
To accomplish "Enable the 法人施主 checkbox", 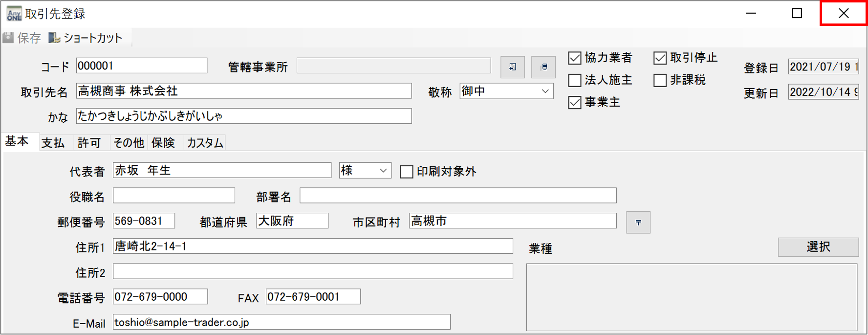I will 575,80.
